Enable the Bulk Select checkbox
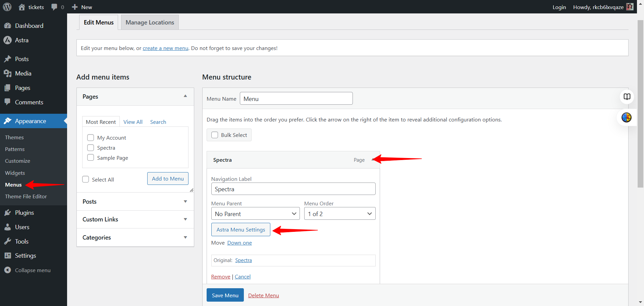644x306 pixels. click(x=215, y=135)
